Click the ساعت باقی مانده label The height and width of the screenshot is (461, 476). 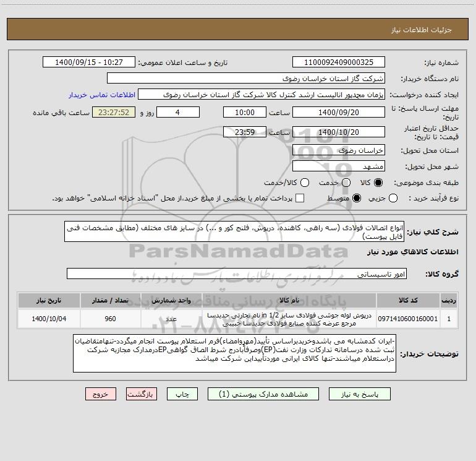click(61, 113)
